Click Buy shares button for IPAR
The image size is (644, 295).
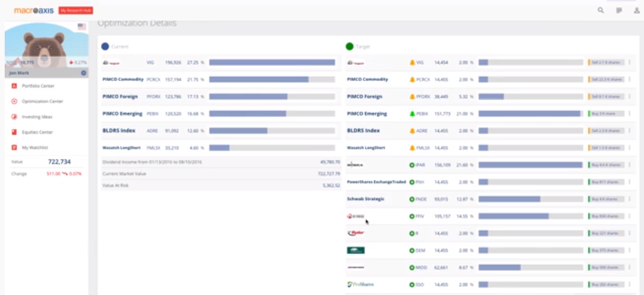(607, 165)
